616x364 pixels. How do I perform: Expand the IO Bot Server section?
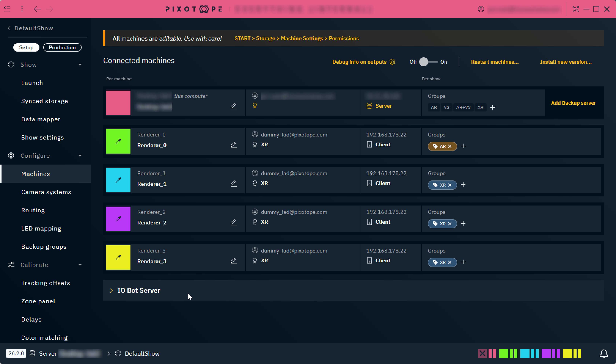[x=111, y=290]
